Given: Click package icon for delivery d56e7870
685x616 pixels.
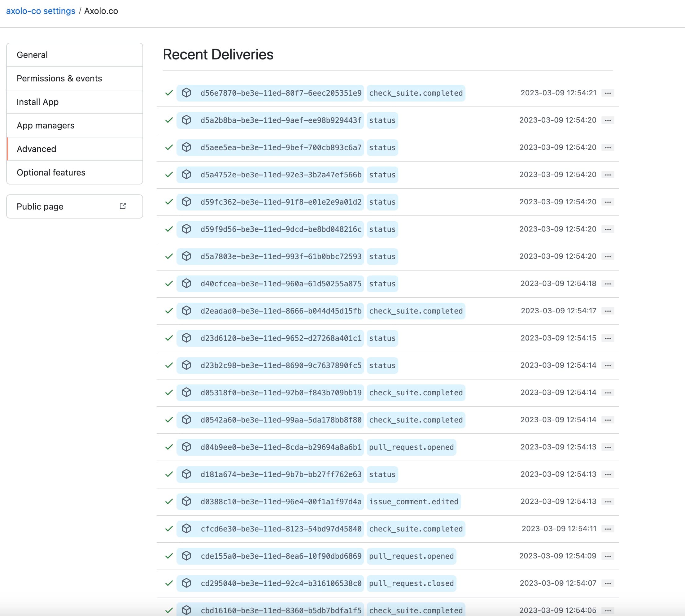Looking at the screenshot, I should coord(186,93).
